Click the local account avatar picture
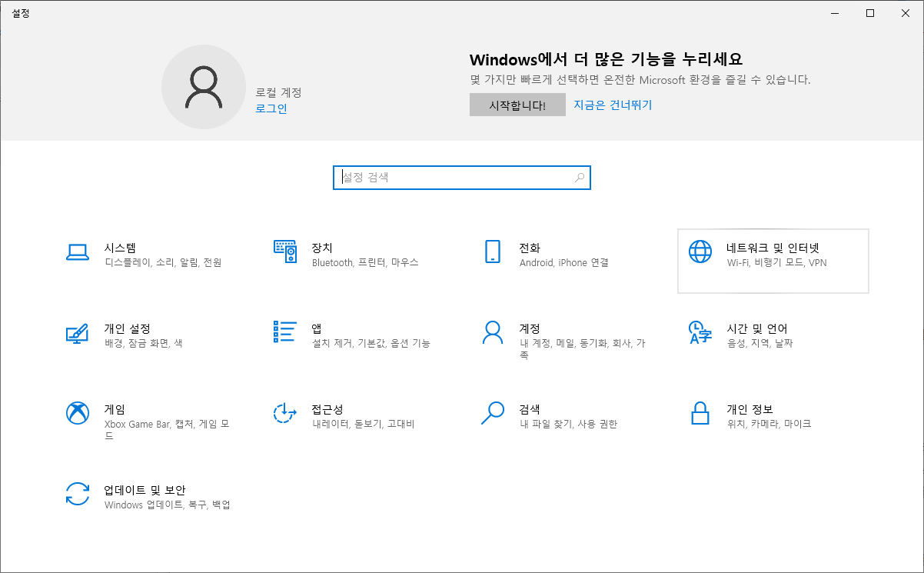Viewport: 924px width, 573px height. tap(204, 86)
